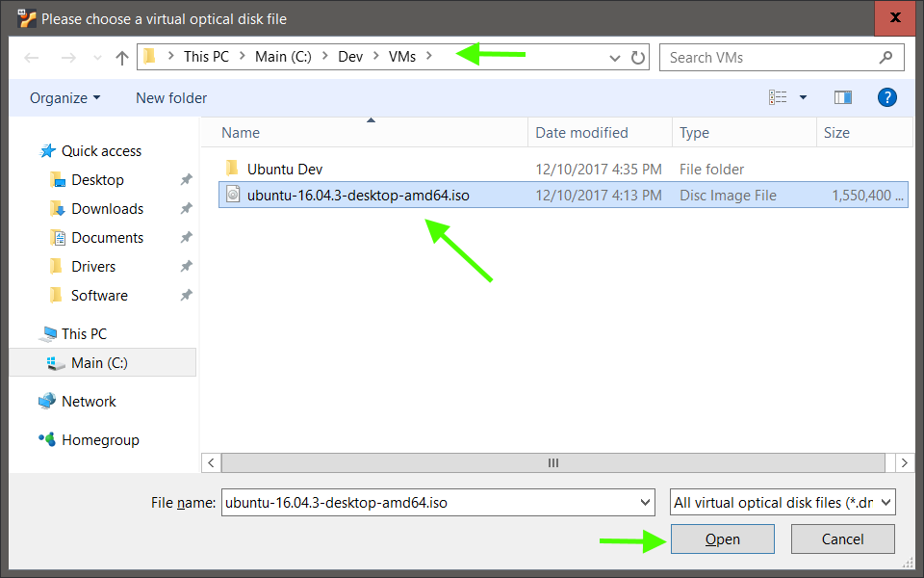This screenshot has height=578, width=924.
Task: Open the Organize menu
Action: point(64,98)
